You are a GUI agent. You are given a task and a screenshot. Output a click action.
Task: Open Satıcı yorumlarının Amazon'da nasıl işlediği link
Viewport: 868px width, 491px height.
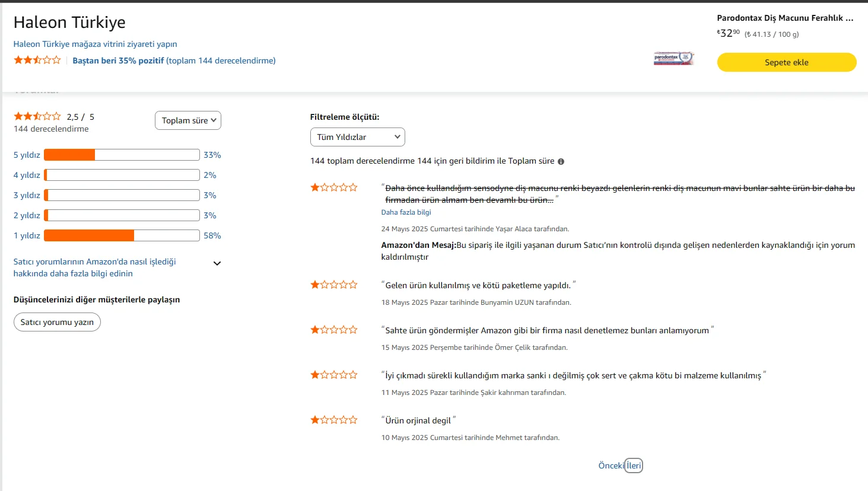click(x=95, y=267)
